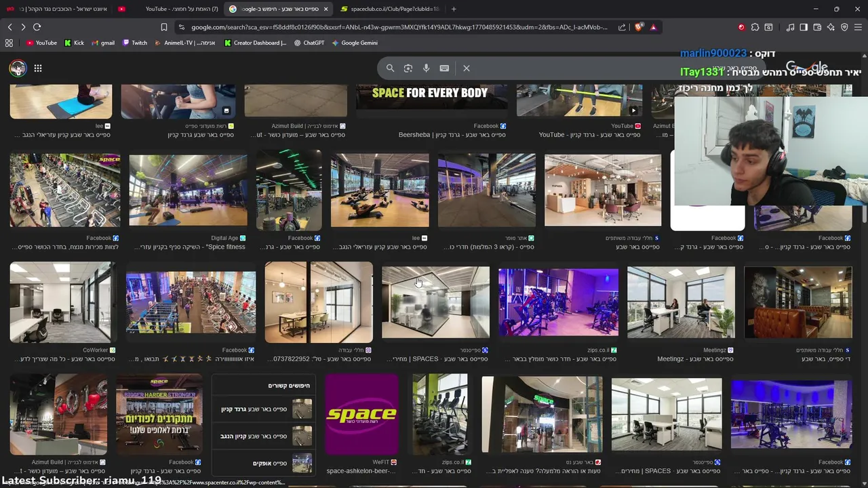Open the ChatGPT bookmark

(309, 43)
